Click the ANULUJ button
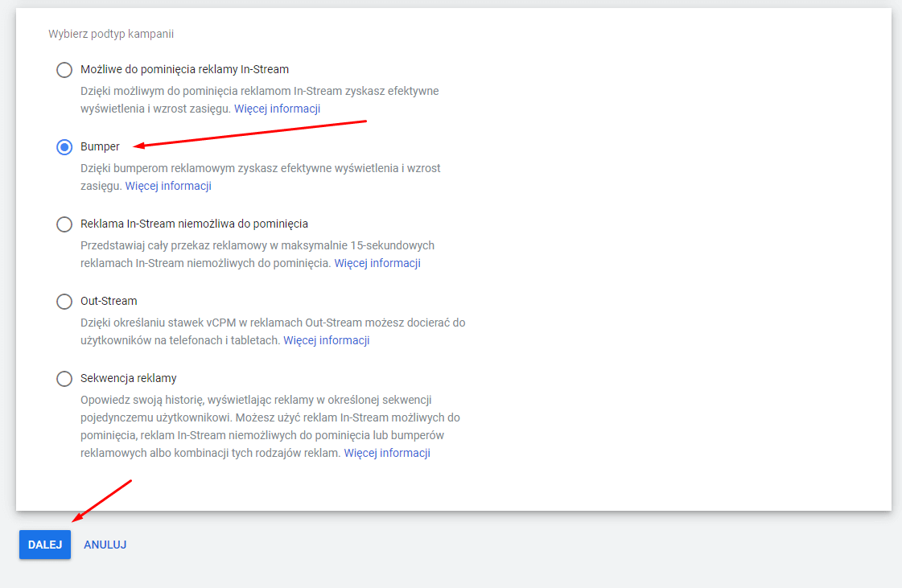Screen dimensions: 902x588 pos(105,545)
